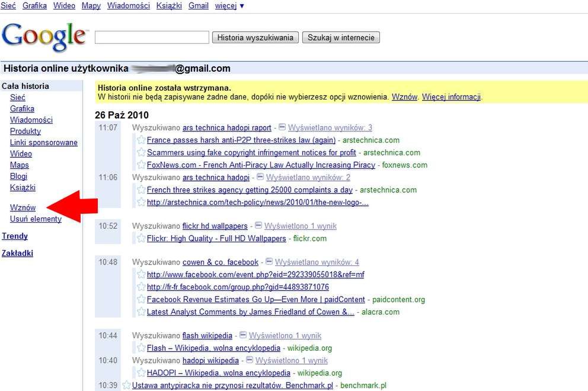Viewport: 588px width, 391px height.
Task: Open the 'cowen & co. facebook' query link
Action: (x=220, y=262)
